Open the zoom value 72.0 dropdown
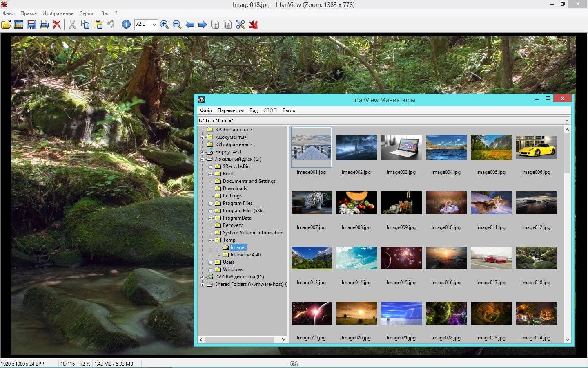 pos(154,25)
